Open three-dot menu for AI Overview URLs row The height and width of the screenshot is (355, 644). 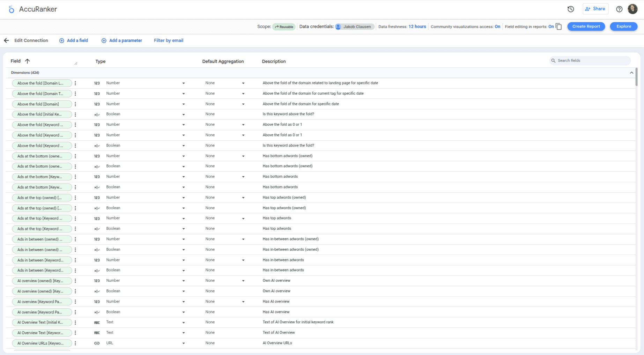[x=75, y=343]
